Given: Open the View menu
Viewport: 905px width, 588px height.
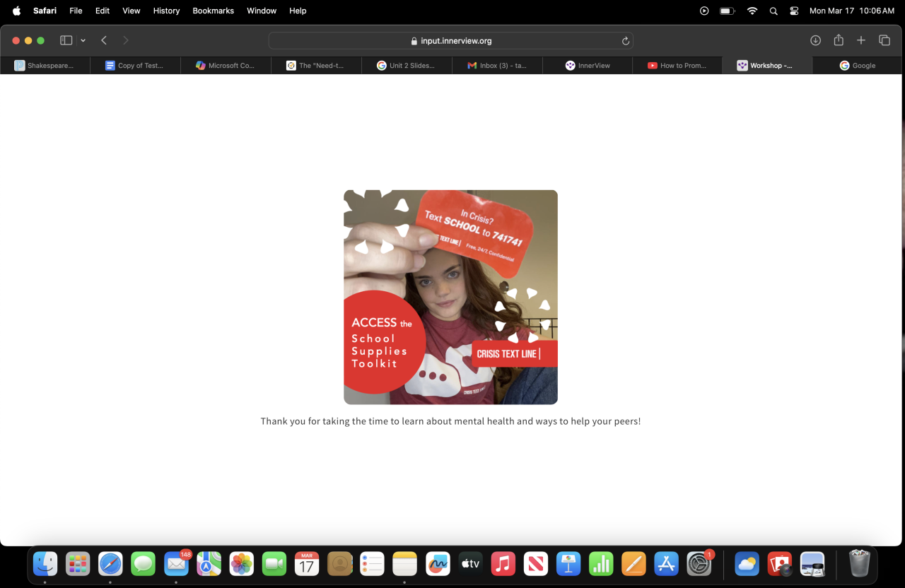Looking at the screenshot, I should tap(132, 11).
